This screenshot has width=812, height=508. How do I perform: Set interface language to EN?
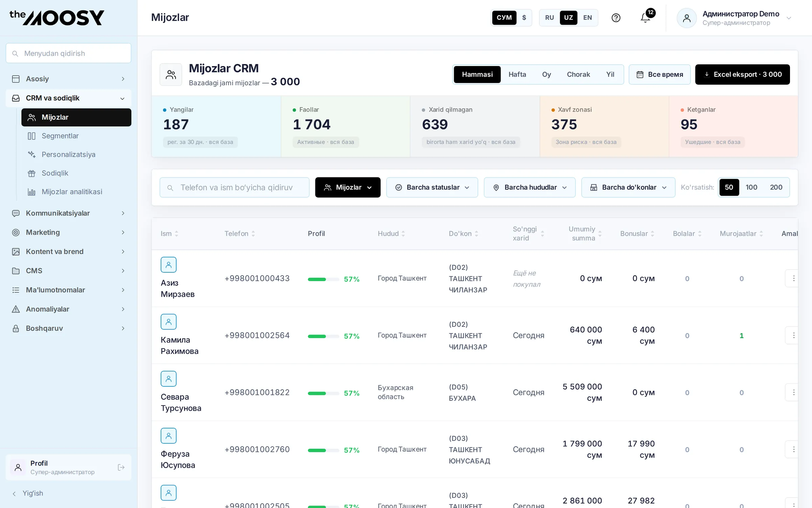587,18
